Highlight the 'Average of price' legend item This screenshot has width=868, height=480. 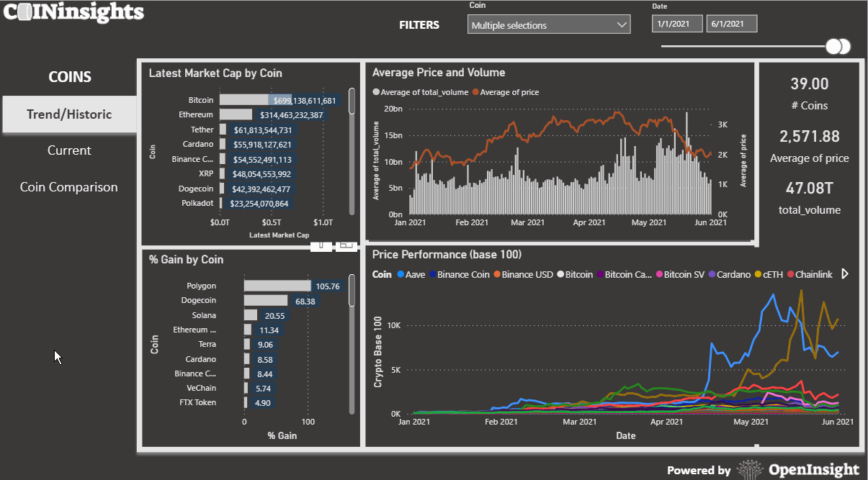tap(505, 92)
